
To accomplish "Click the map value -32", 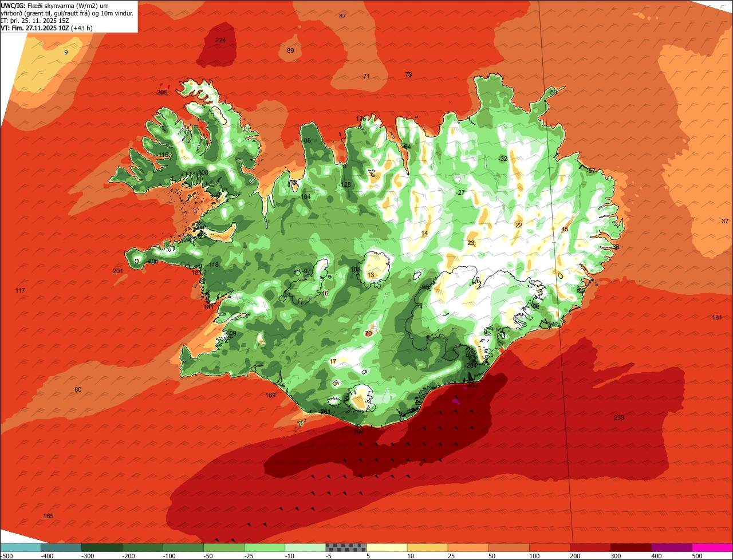I will pyautogui.click(x=502, y=159).
